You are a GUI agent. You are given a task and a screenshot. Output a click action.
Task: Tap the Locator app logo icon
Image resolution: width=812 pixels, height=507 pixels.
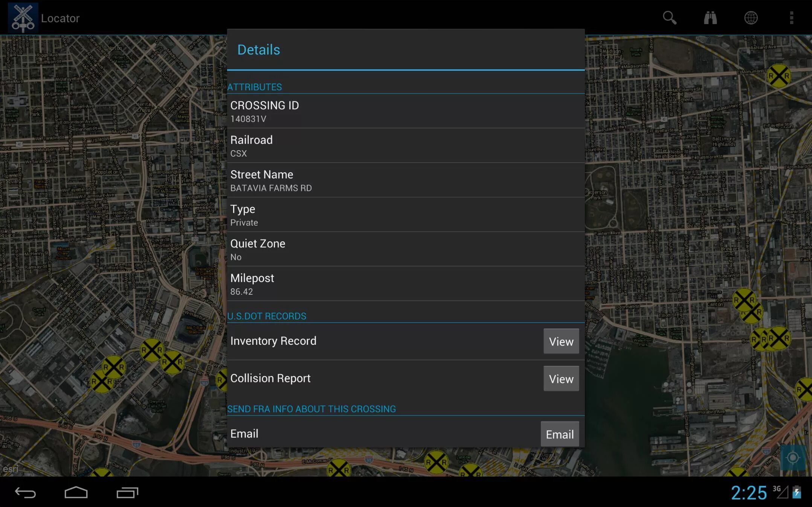(x=23, y=18)
